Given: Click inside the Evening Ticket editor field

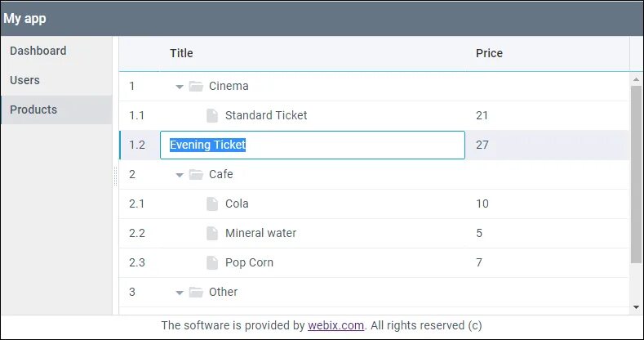Looking at the screenshot, I should 312,145.
